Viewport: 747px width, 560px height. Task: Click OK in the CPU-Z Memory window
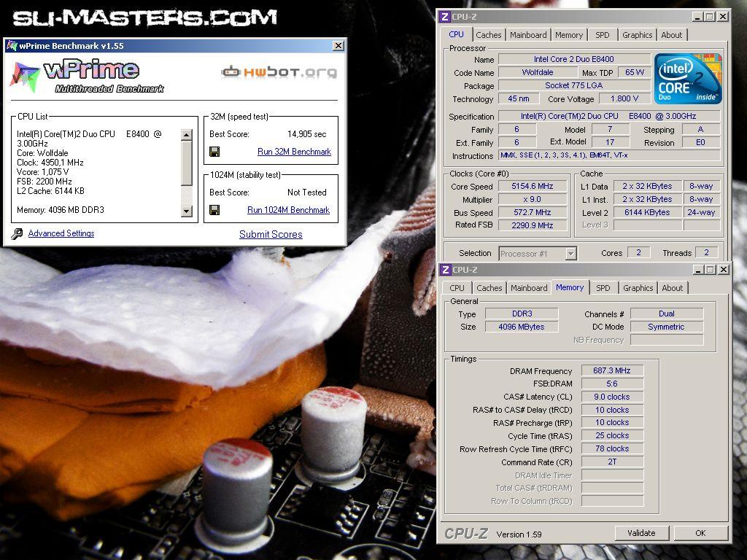(700, 533)
